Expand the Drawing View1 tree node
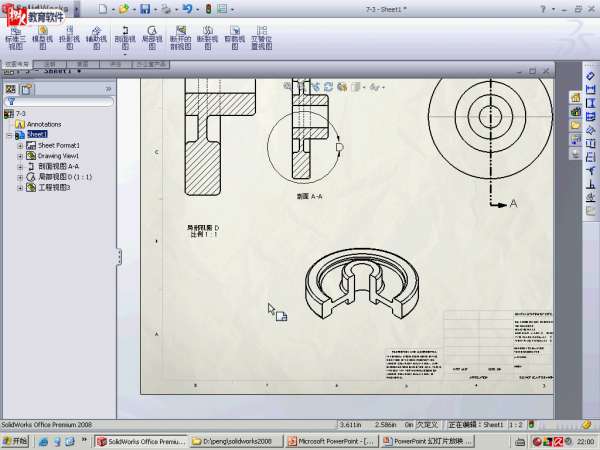Screen dimensions: 600x450 coord(20,156)
